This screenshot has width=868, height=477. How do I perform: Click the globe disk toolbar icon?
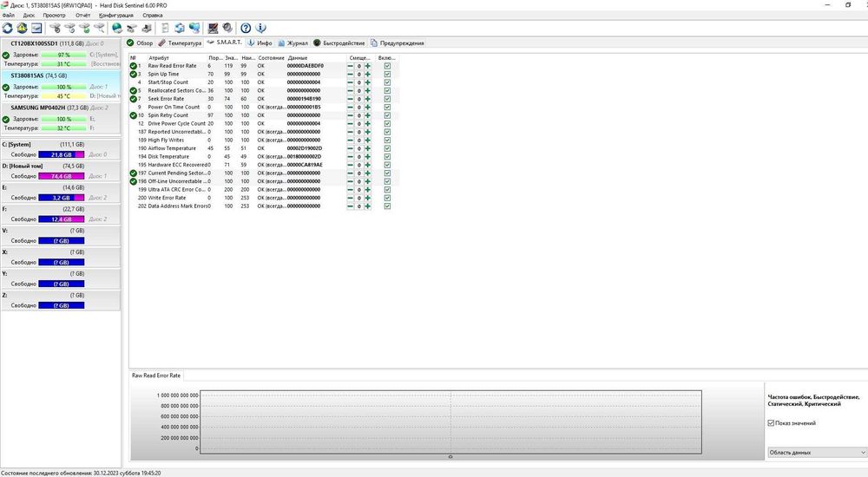click(x=117, y=28)
